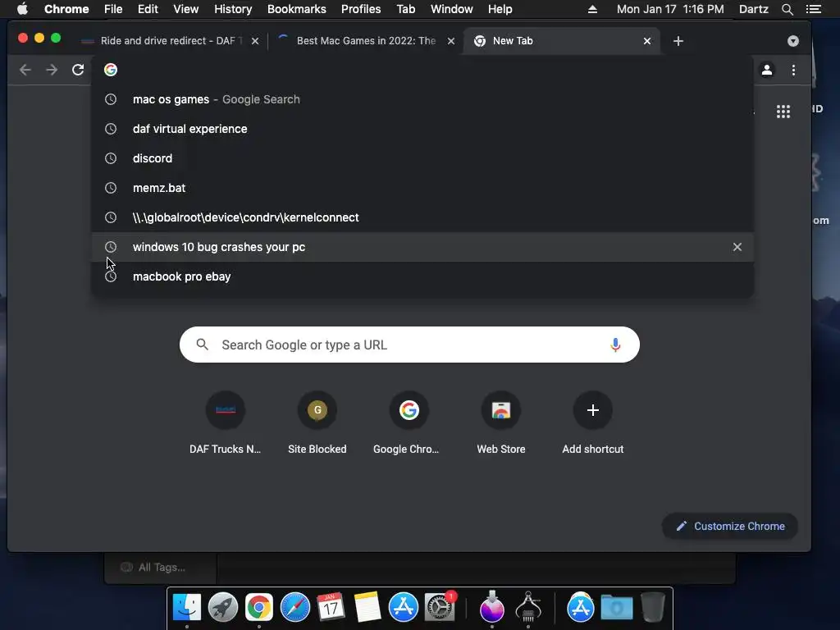Open Launchpad from the Dock
This screenshot has width=840, height=630.
coord(223,607)
